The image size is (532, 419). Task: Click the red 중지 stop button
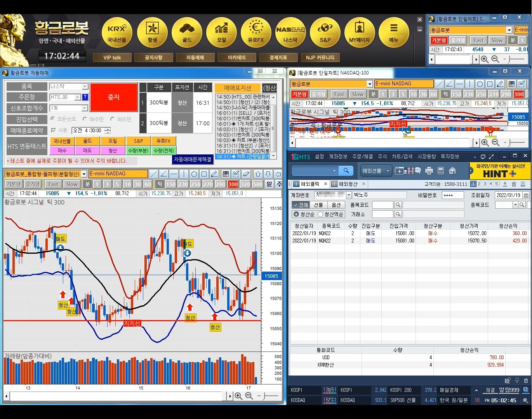[114, 97]
